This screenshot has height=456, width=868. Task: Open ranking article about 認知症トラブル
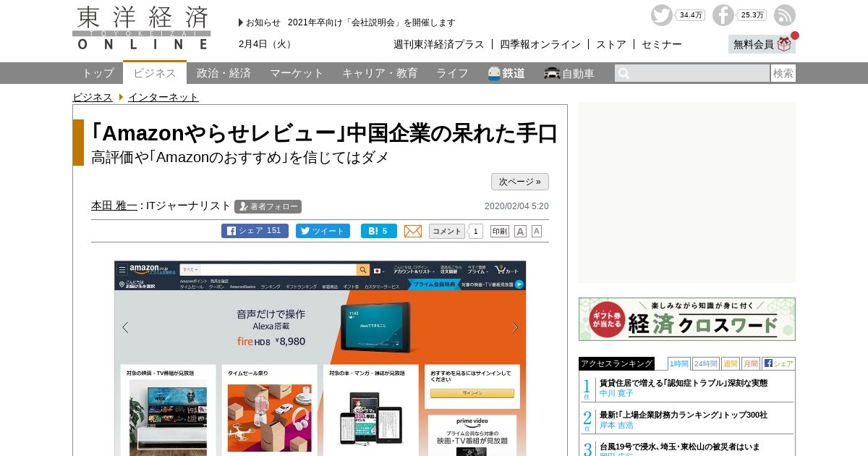684,383
